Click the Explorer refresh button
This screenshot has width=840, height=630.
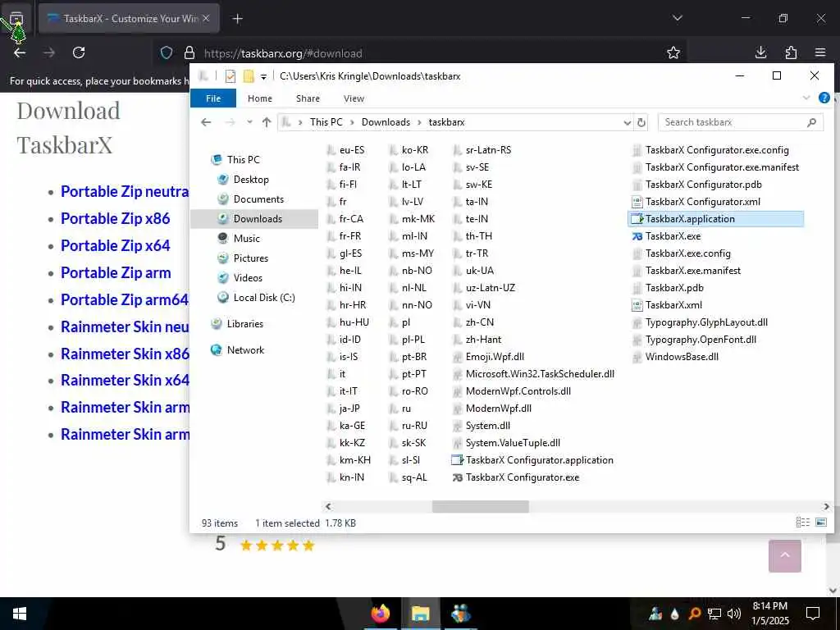(641, 122)
